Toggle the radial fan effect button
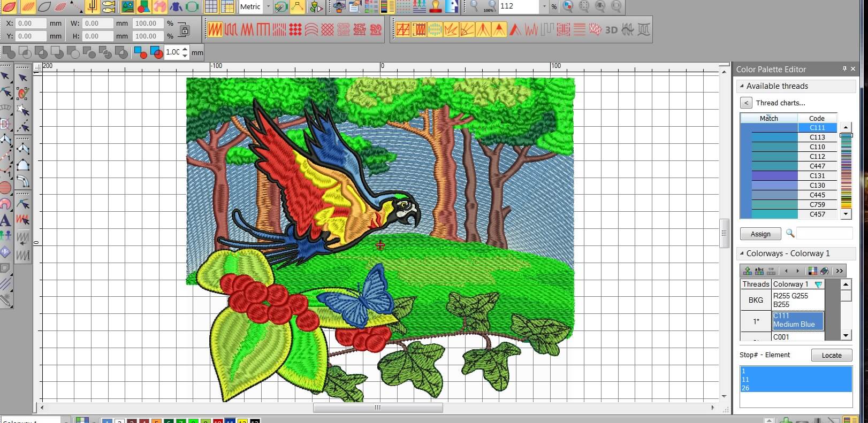 click(x=467, y=29)
